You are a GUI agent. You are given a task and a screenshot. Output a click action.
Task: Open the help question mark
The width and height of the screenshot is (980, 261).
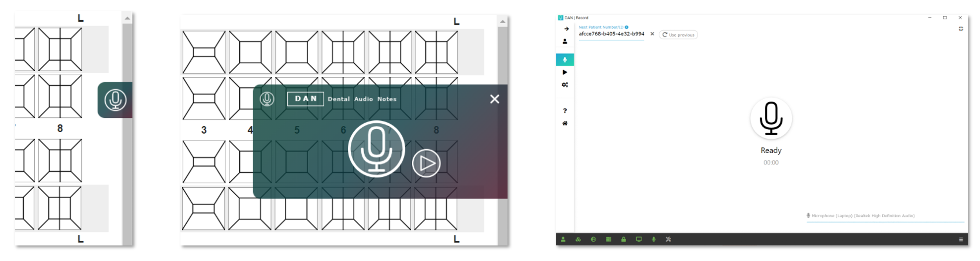click(x=565, y=111)
